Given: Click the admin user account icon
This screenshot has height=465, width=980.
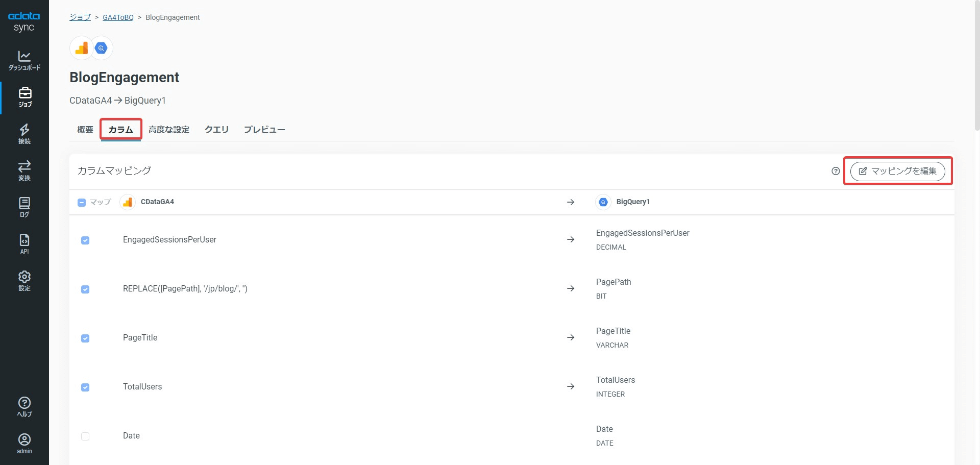Looking at the screenshot, I should tap(24, 443).
